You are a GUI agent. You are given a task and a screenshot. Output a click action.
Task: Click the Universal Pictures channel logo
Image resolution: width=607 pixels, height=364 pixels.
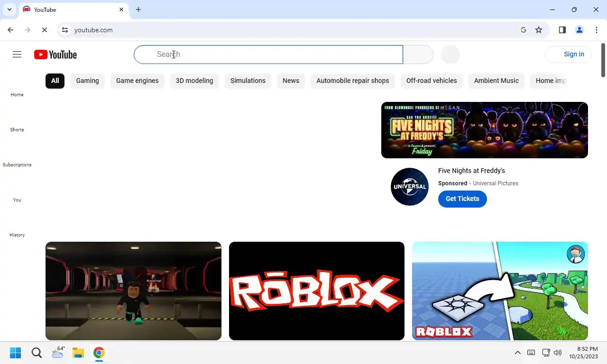coord(410,187)
